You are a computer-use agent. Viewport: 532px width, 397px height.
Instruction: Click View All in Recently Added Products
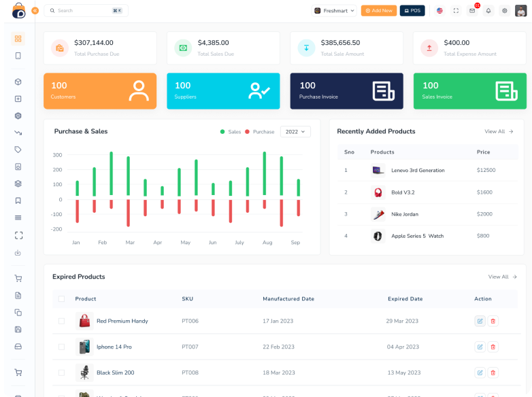tap(499, 132)
